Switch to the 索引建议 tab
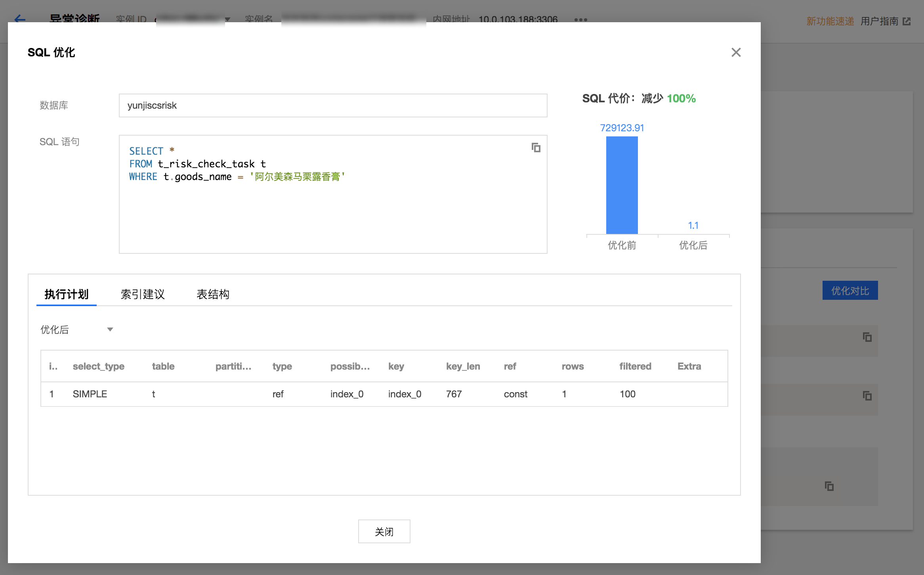This screenshot has height=575, width=924. tap(143, 294)
